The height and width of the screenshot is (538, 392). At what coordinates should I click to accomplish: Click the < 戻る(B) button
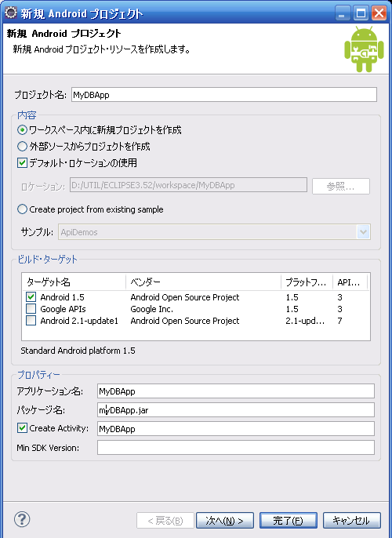[165, 521]
